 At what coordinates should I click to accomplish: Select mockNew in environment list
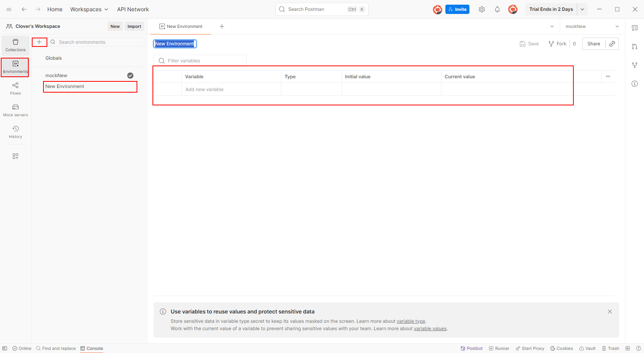pyautogui.click(x=56, y=76)
